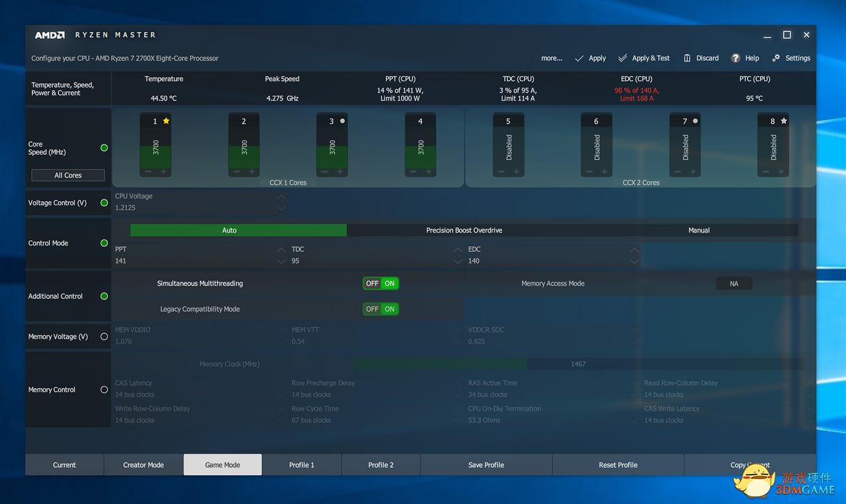Decrease core 1 speed with minus
This screenshot has height=504, width=846.
[147, 172]
